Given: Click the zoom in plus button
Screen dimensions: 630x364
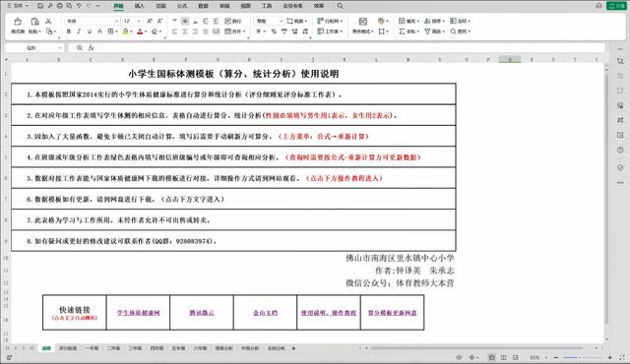Looking at the screenshot, I should click(610, 357).
